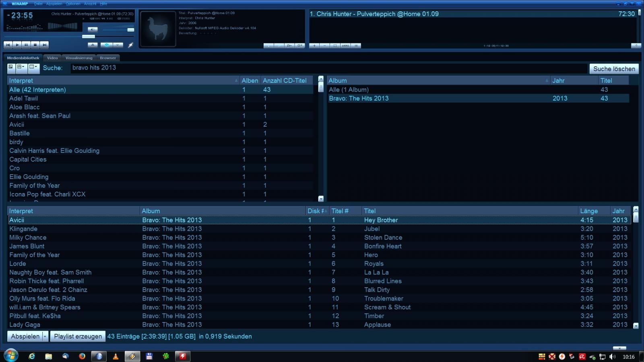Open the Abspielen menu
The height and width of the screenshot is (362, 644).
pos(54,4)
